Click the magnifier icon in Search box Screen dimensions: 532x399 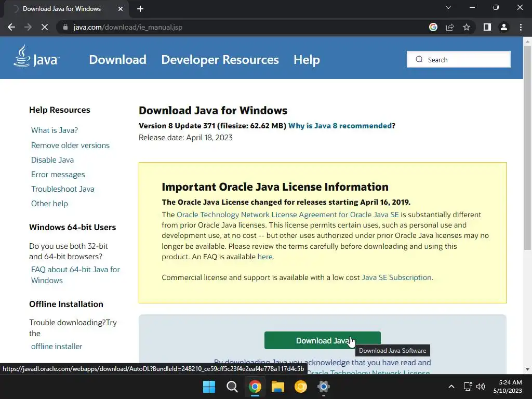419,59
